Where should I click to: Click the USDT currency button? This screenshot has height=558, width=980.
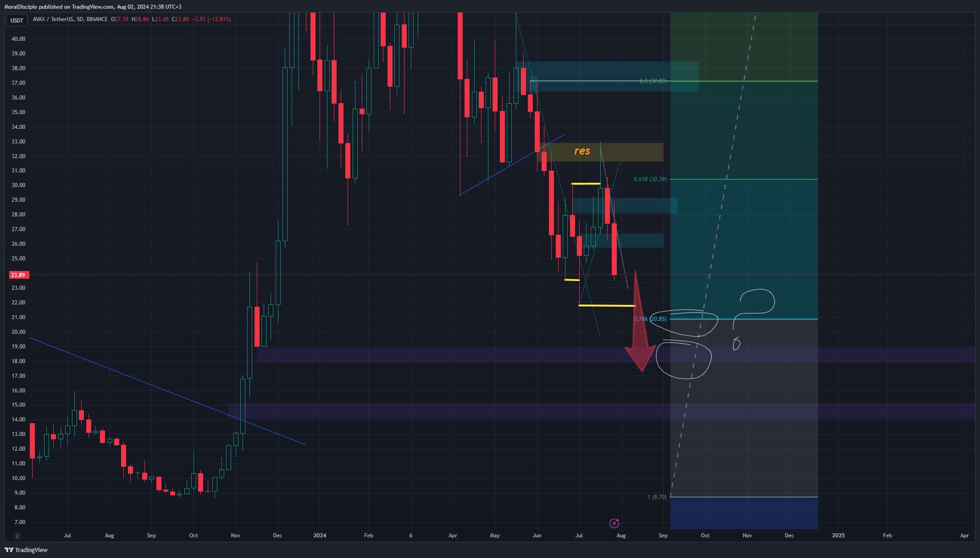tap(17, 20)
